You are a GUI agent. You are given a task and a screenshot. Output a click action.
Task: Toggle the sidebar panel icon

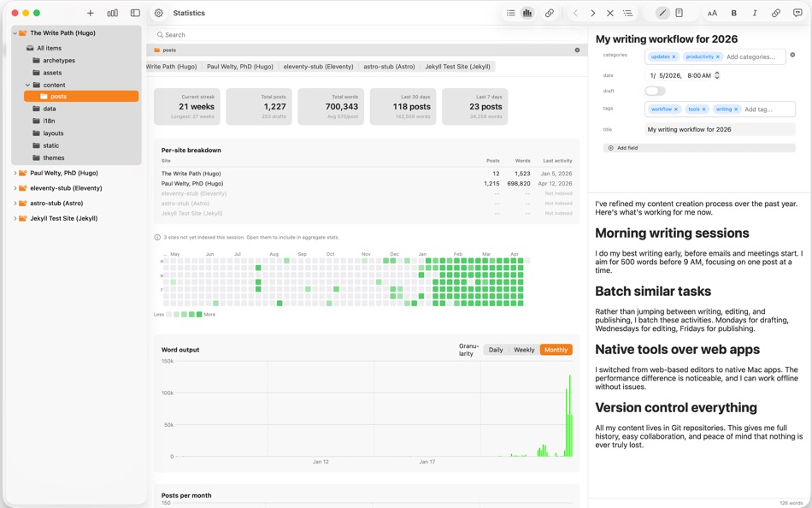point(135,13)
